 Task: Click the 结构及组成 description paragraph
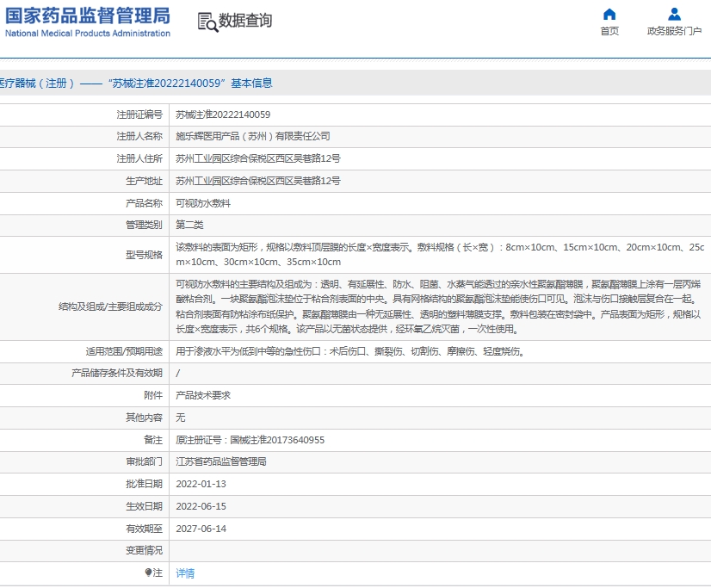pyautogui.click(x=438, y=306)
